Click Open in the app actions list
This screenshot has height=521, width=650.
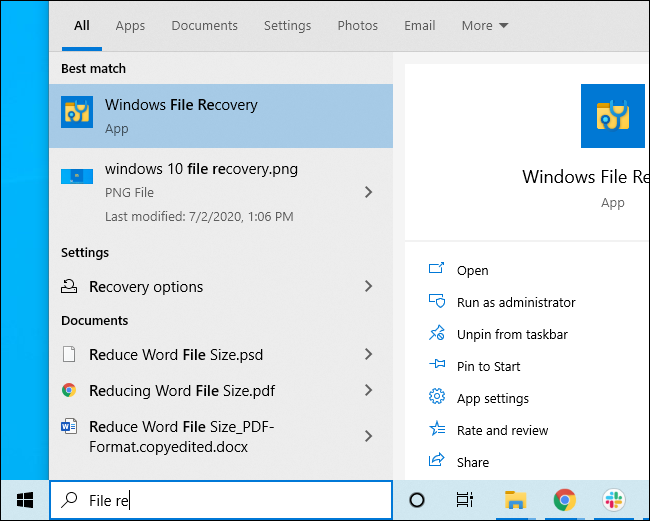point(472,270)
